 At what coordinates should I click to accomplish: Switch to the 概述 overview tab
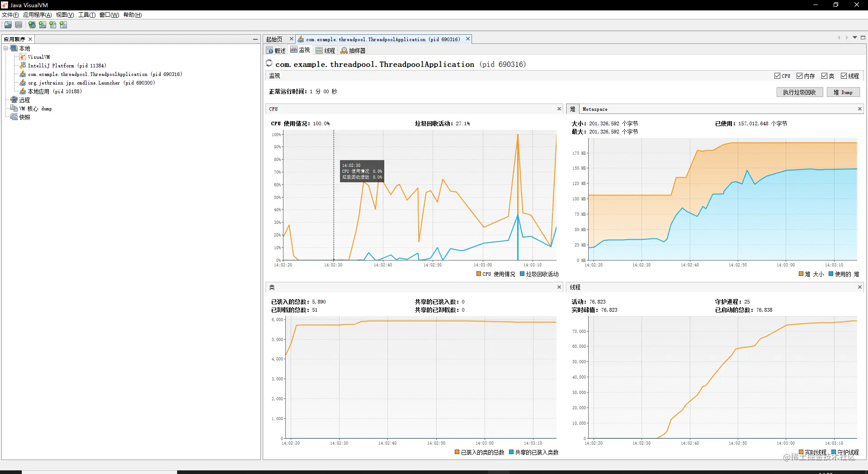[276, 51]
